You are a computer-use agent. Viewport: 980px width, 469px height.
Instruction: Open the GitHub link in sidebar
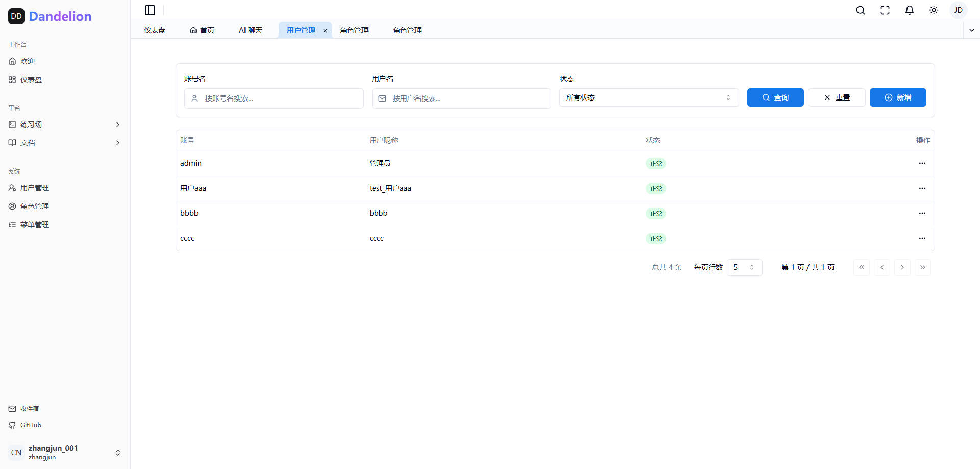tap(31, 425)
